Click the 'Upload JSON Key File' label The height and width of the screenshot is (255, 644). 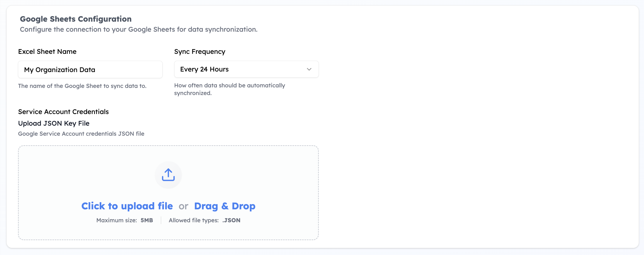pyautogui.click(x=54, y=124)
